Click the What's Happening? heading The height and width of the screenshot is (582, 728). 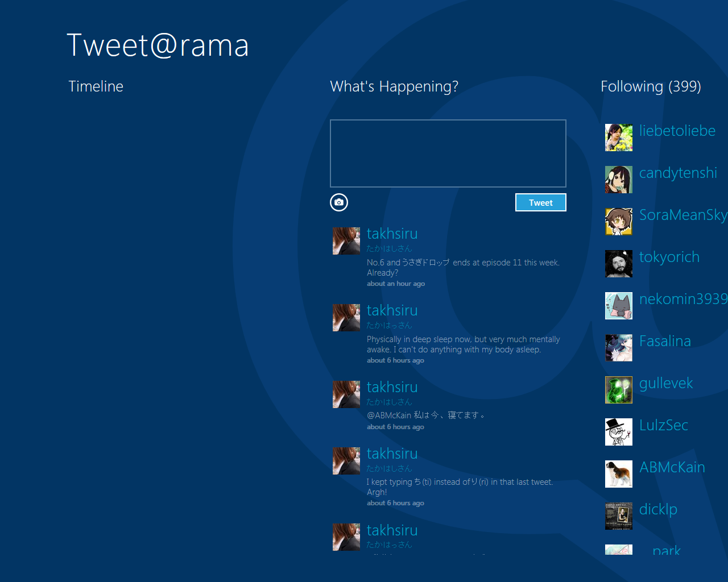[x=394, y=86]
